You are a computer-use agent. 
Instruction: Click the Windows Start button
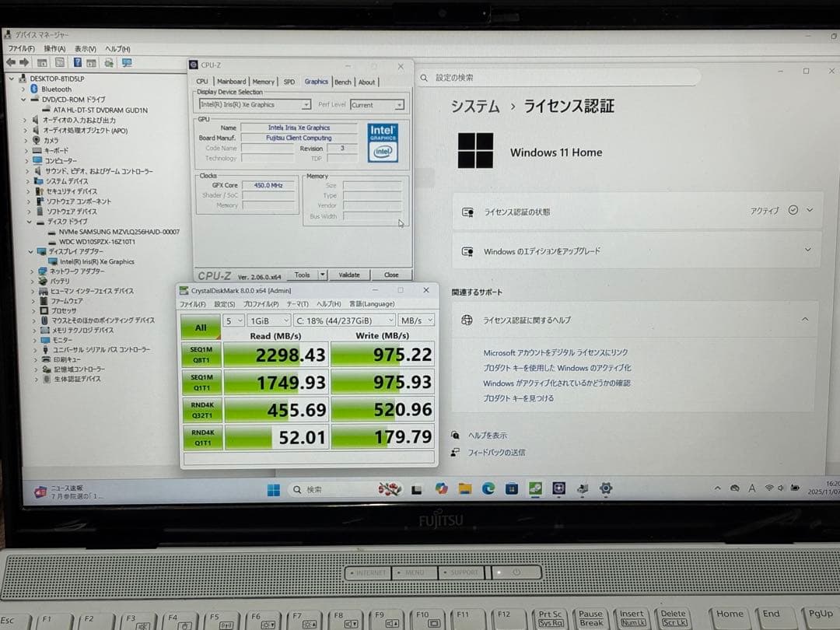click(274, 488)
